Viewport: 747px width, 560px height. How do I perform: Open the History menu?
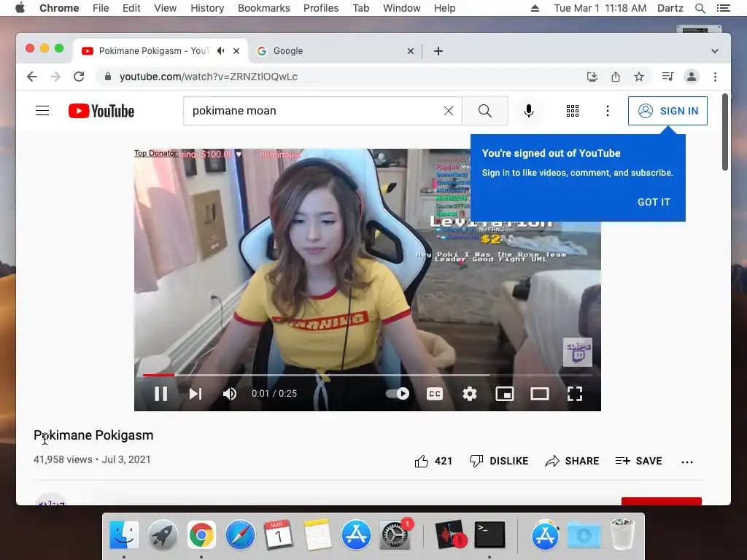[x=207, y=8]
